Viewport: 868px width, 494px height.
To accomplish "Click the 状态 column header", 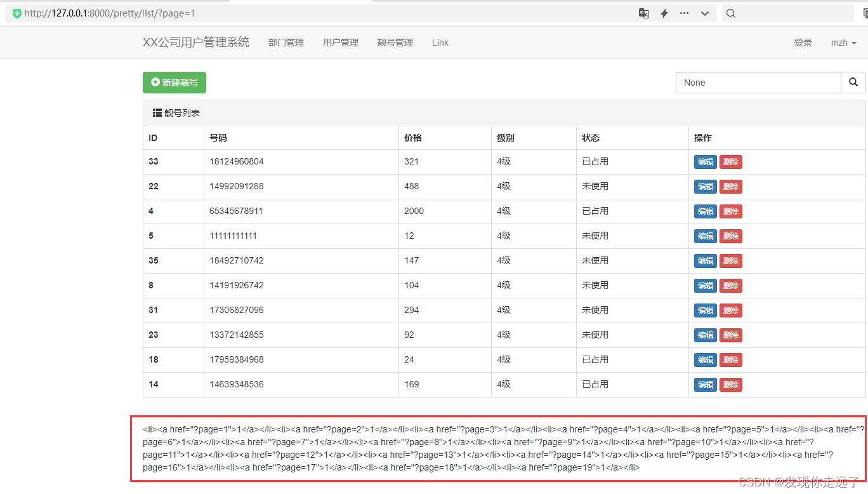I will tap(591, 138).
